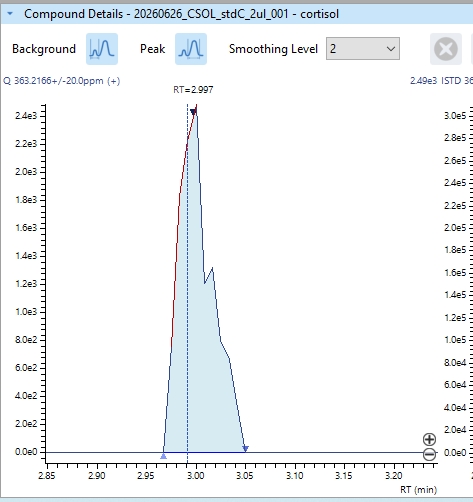This screenshot has width=473, height=502.
Task: Click the 3.0e5 right axis label
Action: (455, 116)
